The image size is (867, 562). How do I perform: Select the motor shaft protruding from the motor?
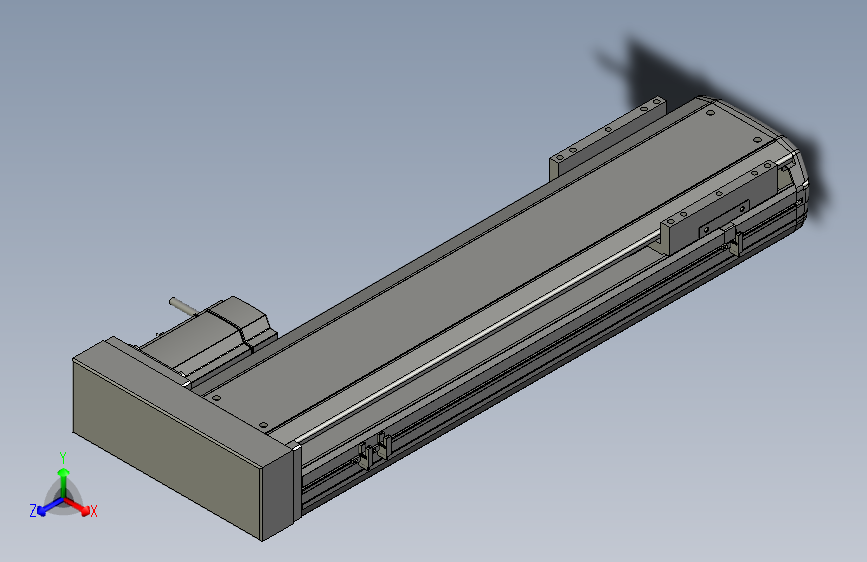click(x=183, y=307)
